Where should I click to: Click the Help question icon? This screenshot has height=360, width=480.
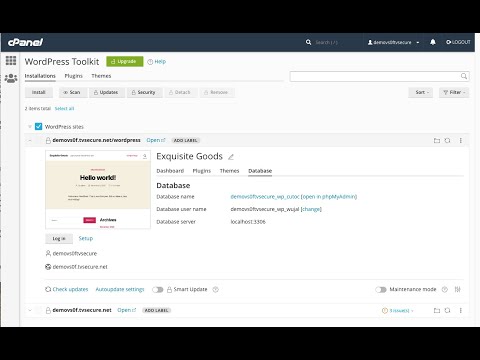coord(150,62)
